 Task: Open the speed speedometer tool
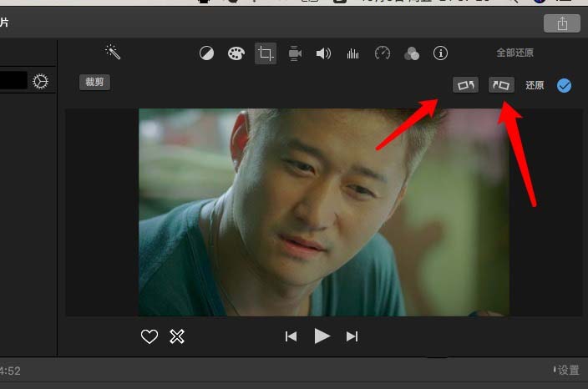pos(383,53)
